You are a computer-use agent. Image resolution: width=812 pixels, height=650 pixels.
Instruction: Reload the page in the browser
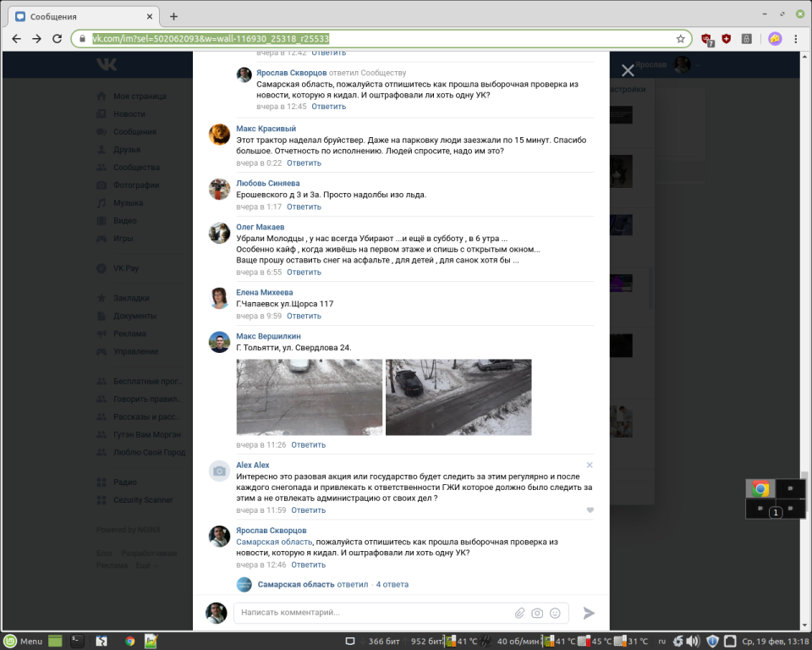click(x=58, y=39)
